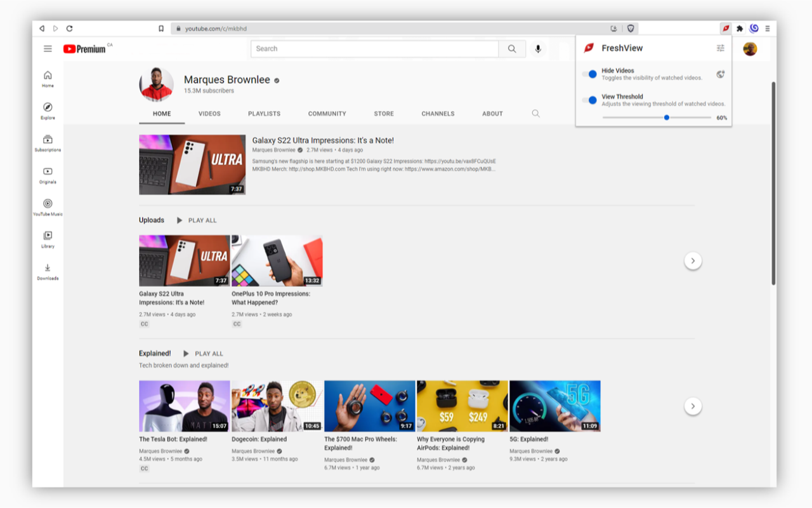The height and width of the screenshot is (508, 812).
Task: Play all Explained! playlist videos
Action: (x=203, y=354)
